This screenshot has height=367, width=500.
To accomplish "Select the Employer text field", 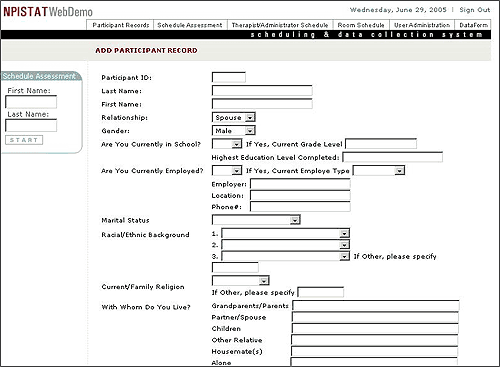I will tap(300, 184).
